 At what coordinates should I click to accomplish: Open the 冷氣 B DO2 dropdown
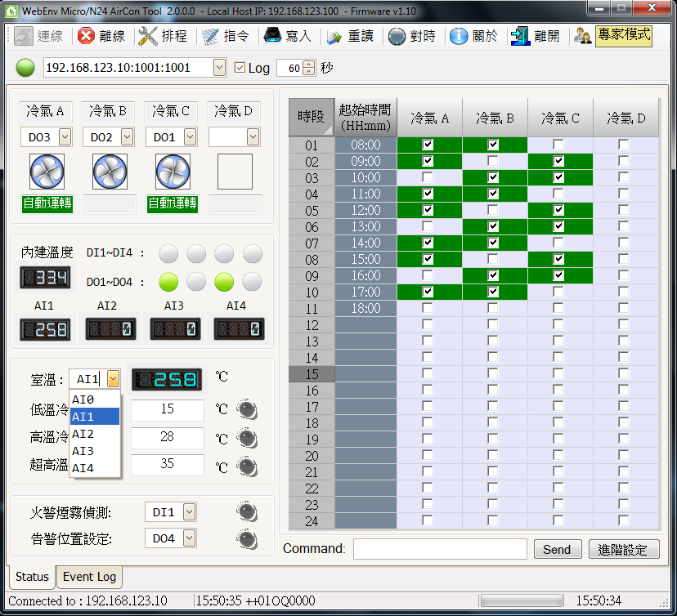click(x=127, y=137)
